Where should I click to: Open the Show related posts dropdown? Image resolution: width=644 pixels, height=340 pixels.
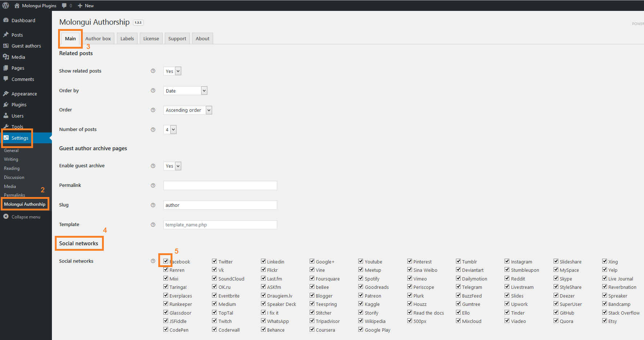coord(172,71)
